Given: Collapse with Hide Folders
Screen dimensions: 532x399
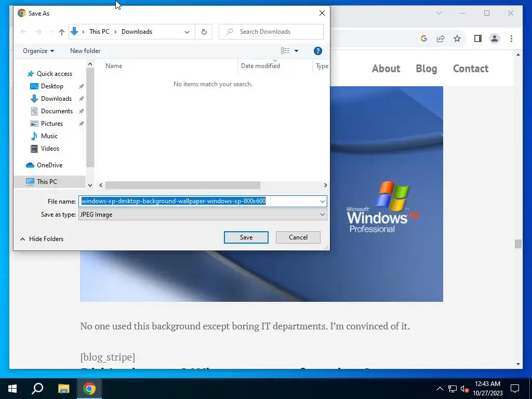Looking at the screenshot, I should point(42,239).
